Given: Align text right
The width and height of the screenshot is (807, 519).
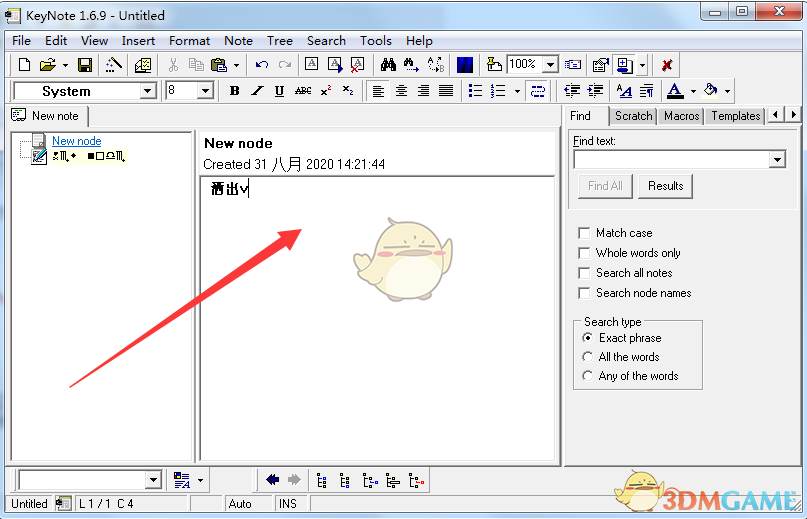Looking at the screenshot, I should 424,91.
